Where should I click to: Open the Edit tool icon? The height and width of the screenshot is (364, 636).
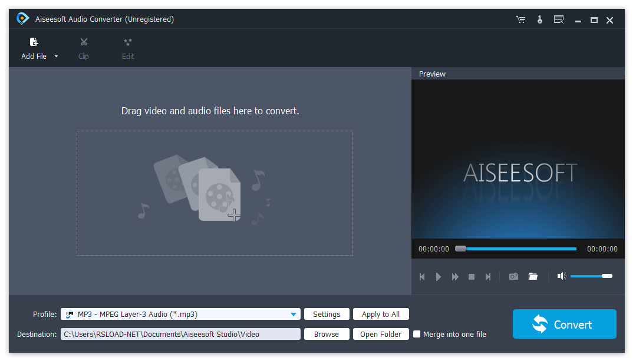tap(127, 41)
